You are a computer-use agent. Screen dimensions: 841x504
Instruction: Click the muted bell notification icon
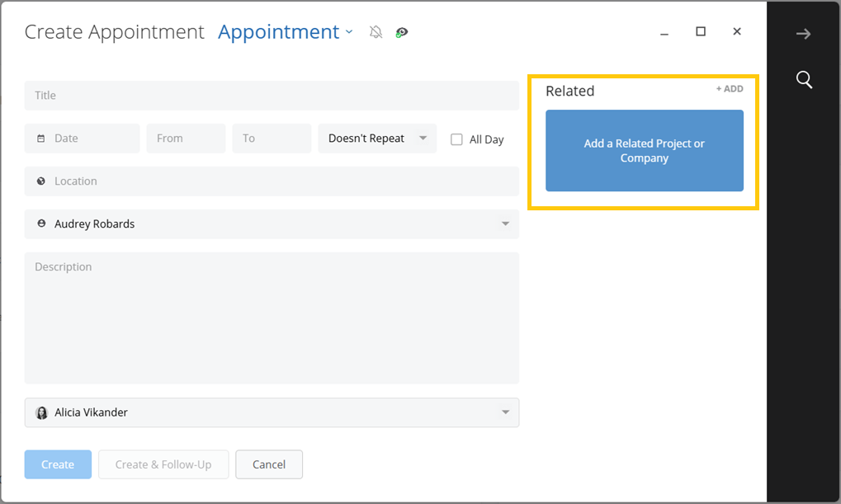(x=376, y=32)
